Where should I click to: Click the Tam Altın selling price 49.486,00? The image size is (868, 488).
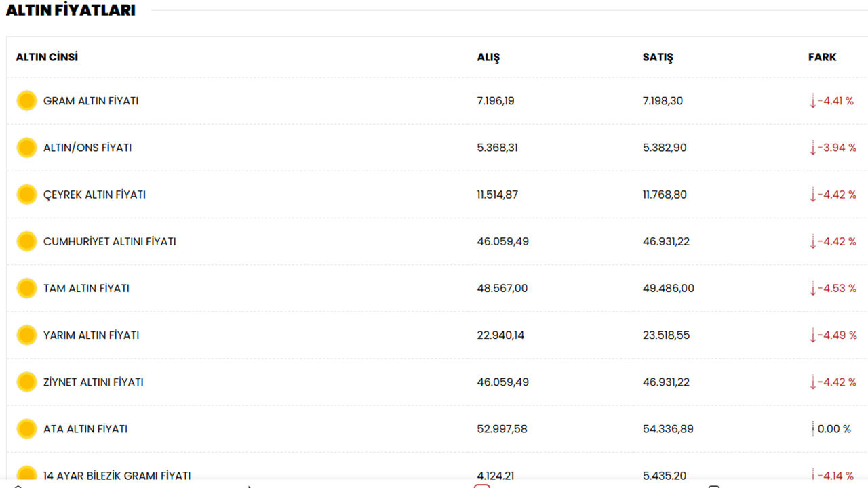(x=668, y=288)
